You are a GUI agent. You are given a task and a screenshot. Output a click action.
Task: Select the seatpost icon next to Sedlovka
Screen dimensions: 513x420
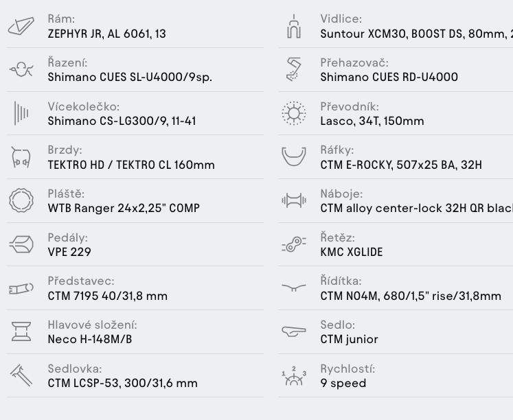21,375
